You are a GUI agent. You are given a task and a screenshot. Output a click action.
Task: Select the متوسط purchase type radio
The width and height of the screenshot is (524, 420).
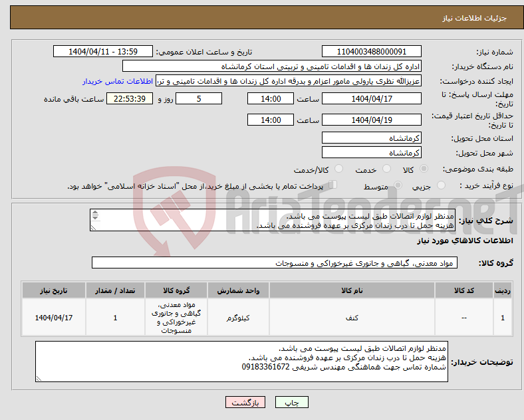(x=398, y=185)
